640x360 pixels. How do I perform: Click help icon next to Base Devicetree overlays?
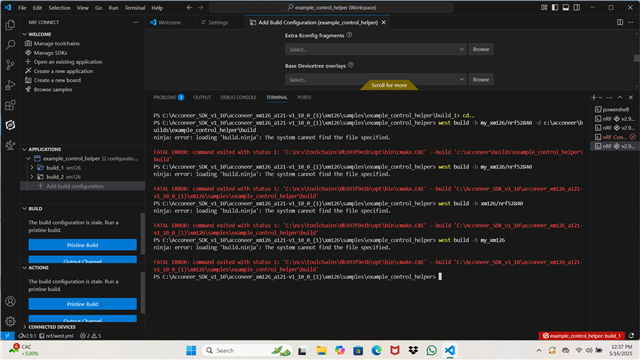coord(351,65)
